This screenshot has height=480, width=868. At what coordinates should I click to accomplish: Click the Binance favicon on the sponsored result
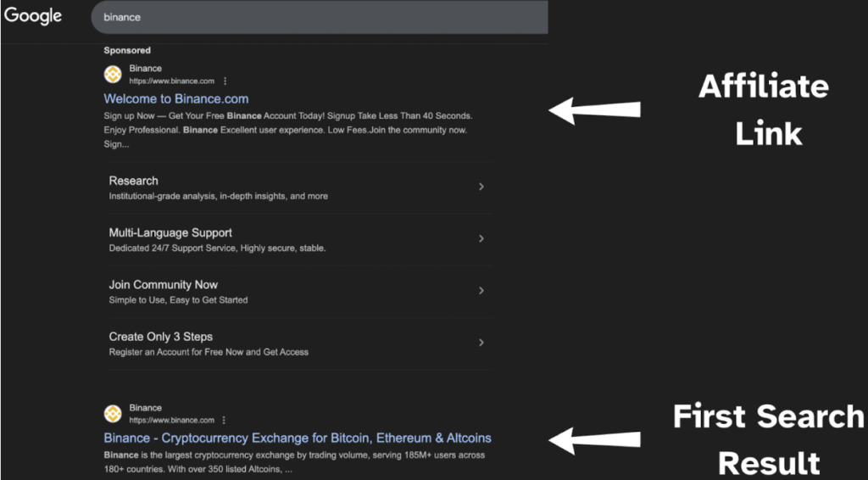pyautogui.click(x=113, y=74)
